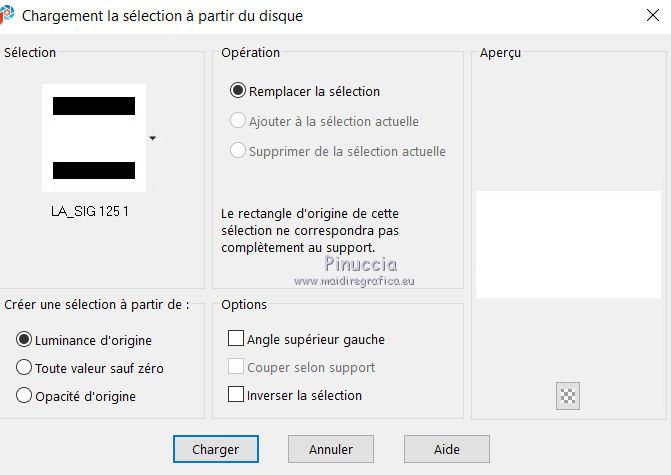Close the Chargement la sélection dialog
Screen dimensions: 671x475
click(x=653, y=15)
